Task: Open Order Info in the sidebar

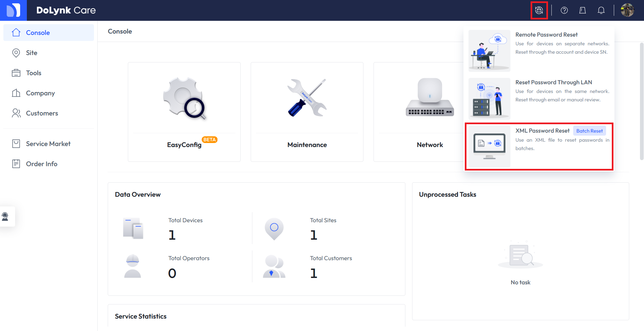Action: click(49, 164)
